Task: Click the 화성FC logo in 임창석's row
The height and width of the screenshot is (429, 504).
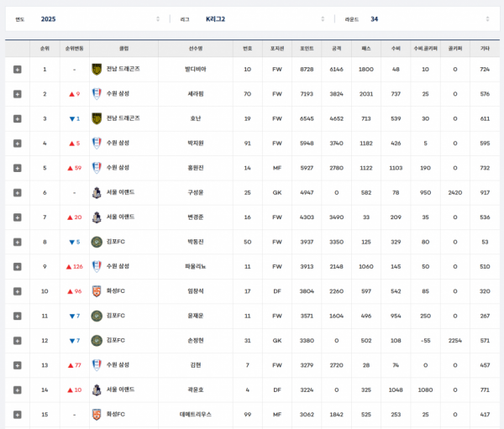Action: (97, 291)
